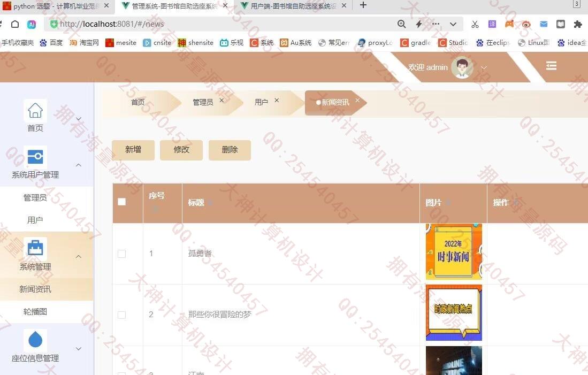Close the 管理员 breadcrumb tab
Image resolution: width=588 pixels, height=375 pixels.
222,100
